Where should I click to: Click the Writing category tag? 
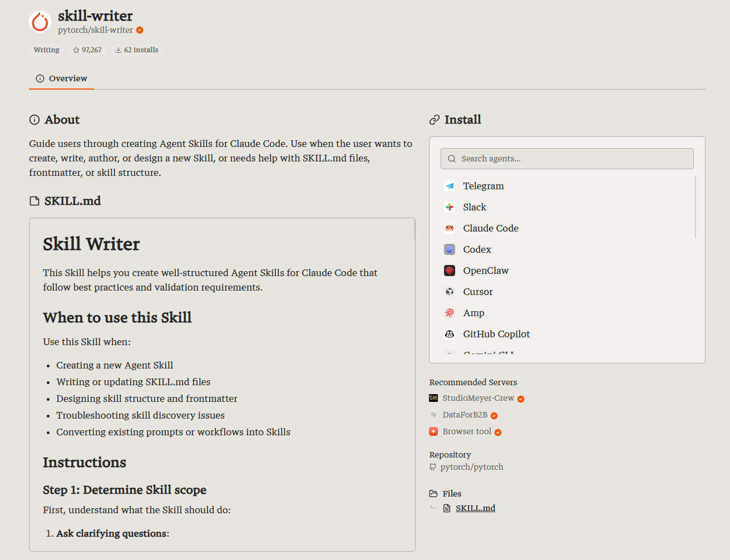coord(46,50)
